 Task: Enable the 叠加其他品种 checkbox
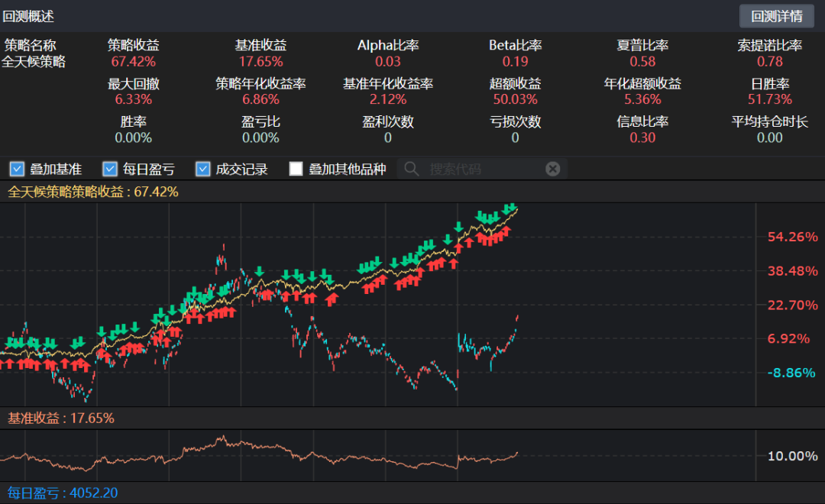(x=296, y=169)
